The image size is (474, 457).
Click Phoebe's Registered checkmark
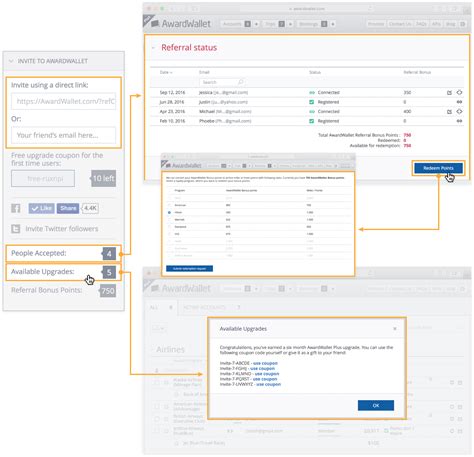tap(312, 121)
